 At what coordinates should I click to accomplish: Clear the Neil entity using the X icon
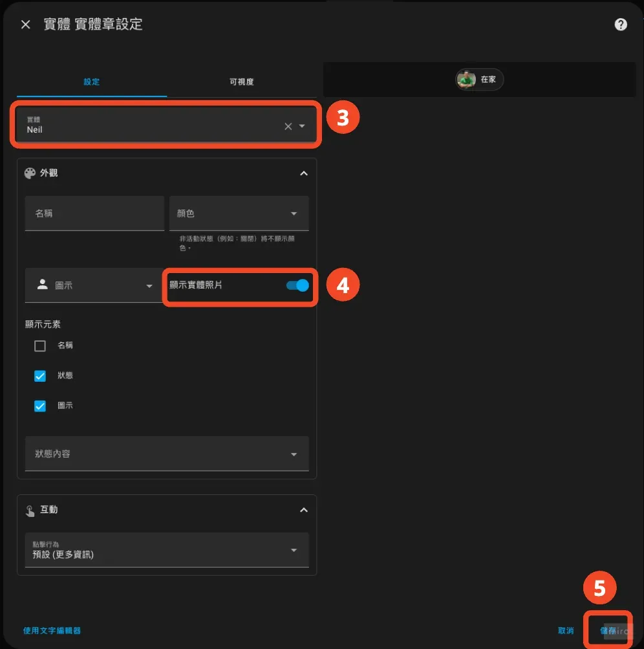(287, 126)
